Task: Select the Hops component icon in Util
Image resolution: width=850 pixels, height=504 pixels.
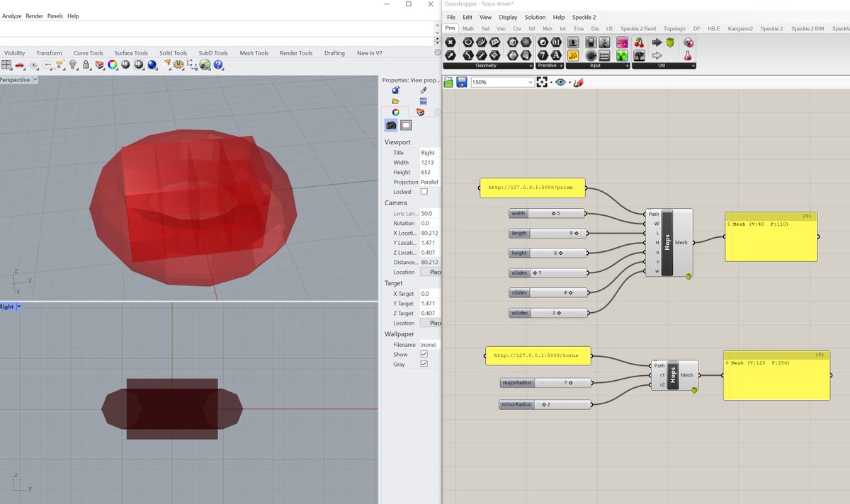Action: [670, 42]
